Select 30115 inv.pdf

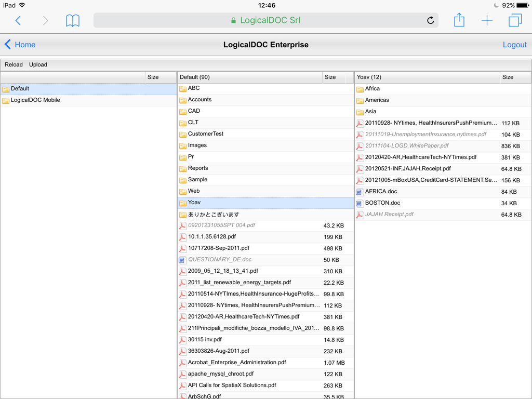pos(265,340)
